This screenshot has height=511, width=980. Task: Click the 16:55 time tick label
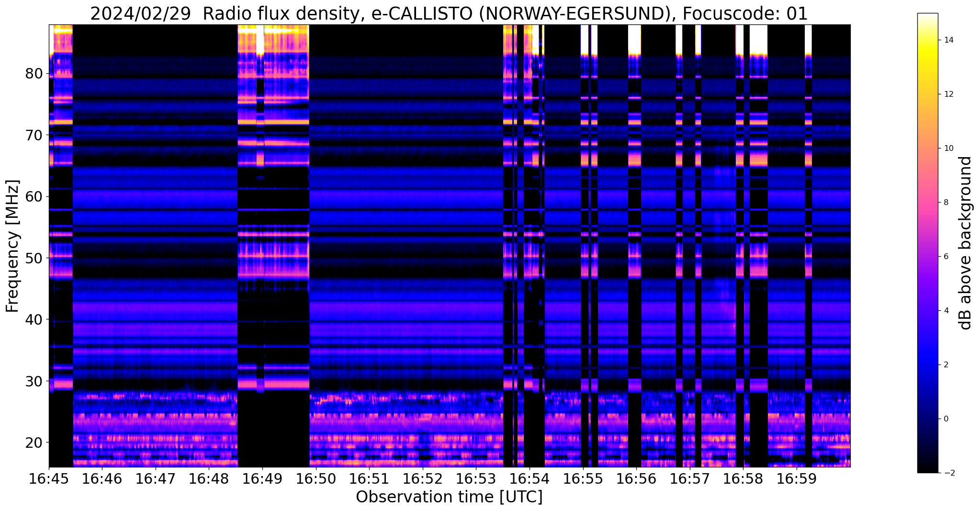(x=583, y=478)
